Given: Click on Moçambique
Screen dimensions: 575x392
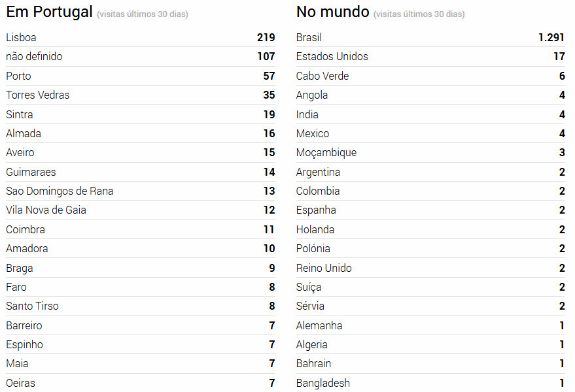Looking at the screenshot, I should click(x=326, y=153).
